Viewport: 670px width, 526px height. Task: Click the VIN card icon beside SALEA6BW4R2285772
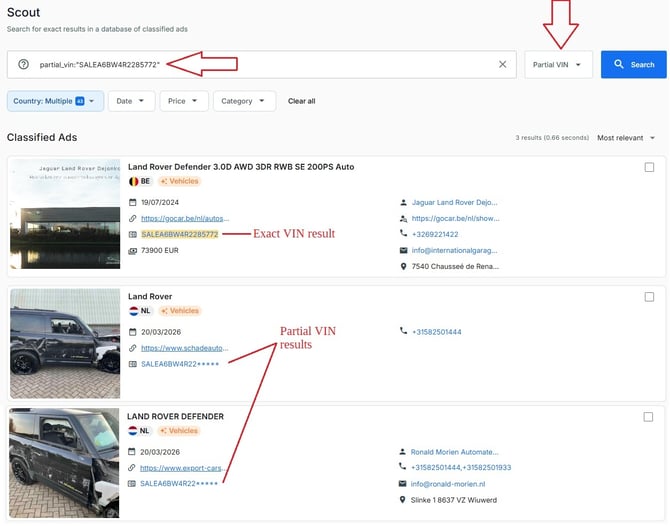point(132,234)
